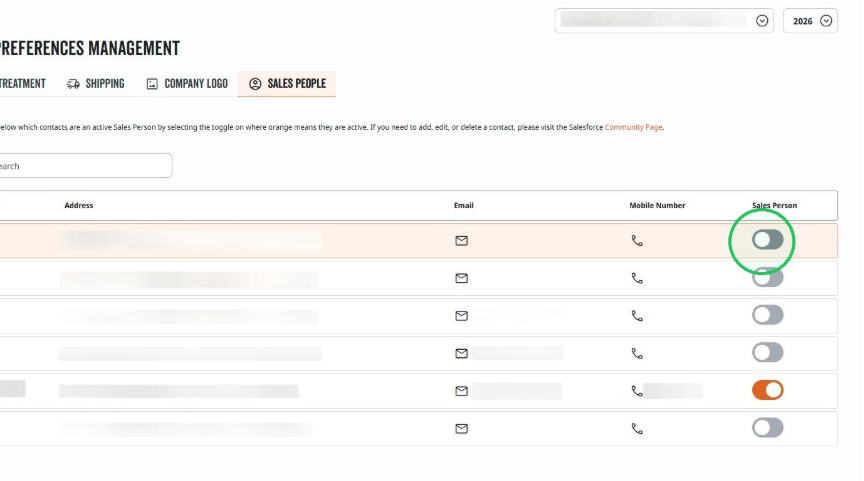Switch to the Shipping tab
The image size is (864, 481).
95,84
